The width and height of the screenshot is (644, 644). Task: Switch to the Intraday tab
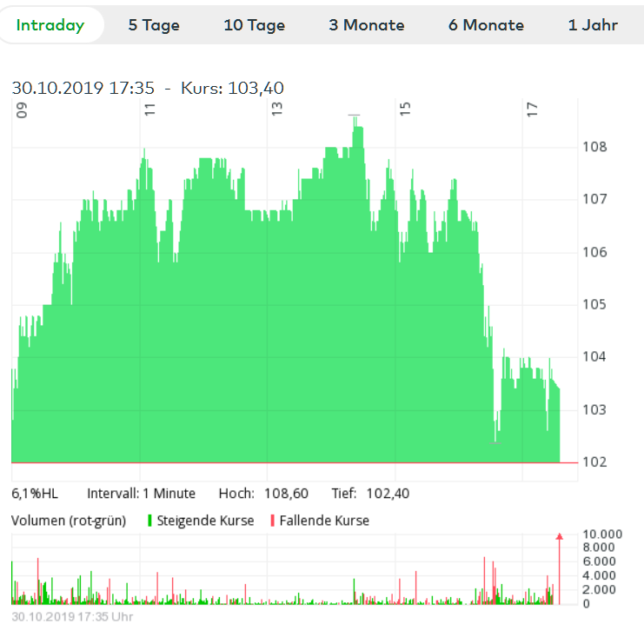(x=50, y=25)
